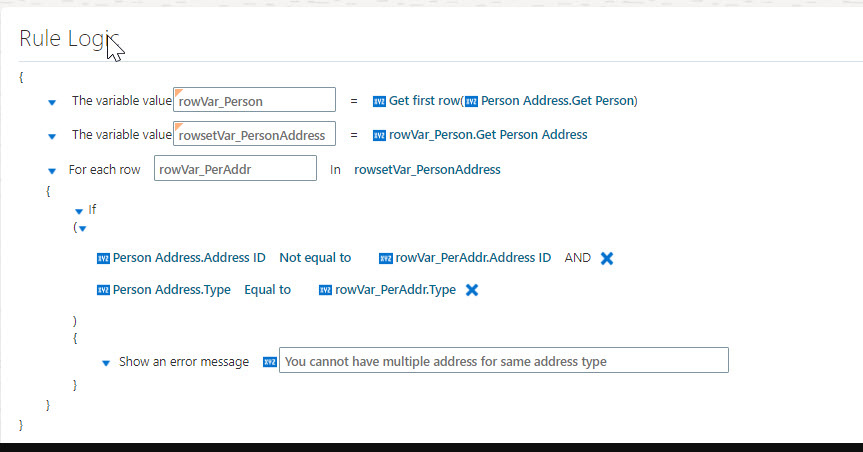Click icon before rowVar_PerAddr.Address ID
The height and width of the screenshot is (452, 863).
click(x=386, y=259)
